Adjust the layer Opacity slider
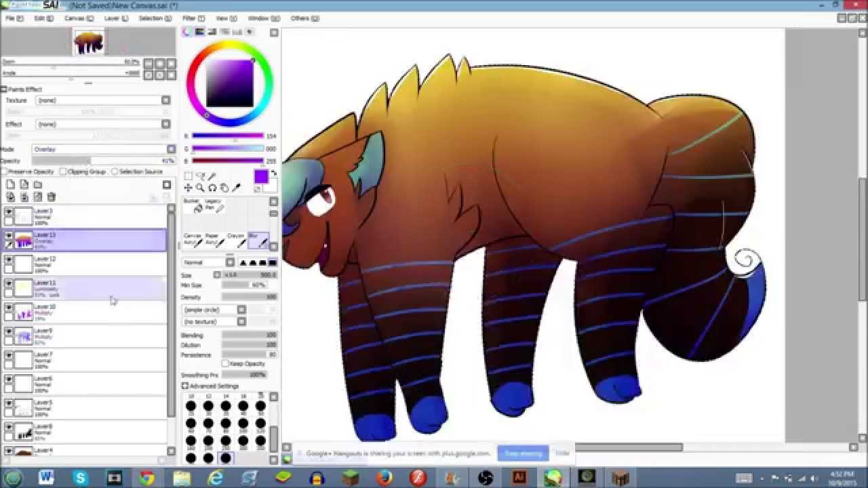This screenshot has width=868, height=488. coord(103,161)
